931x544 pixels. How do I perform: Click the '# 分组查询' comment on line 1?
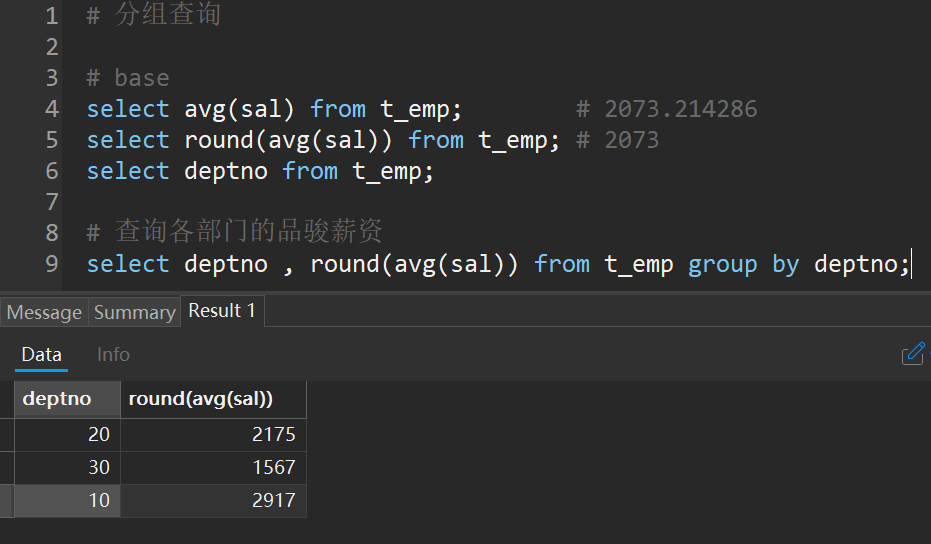pyautogui.click(x=153, y=15)
